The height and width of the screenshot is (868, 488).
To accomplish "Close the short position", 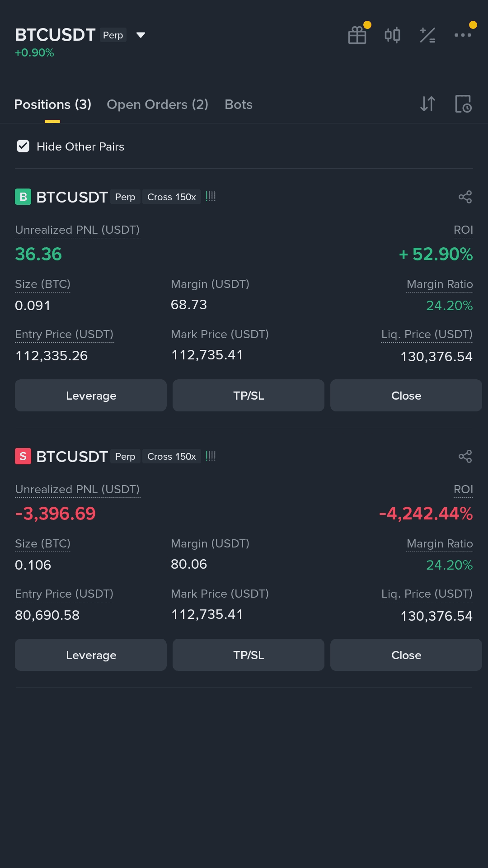I will [x=406, y=655].
